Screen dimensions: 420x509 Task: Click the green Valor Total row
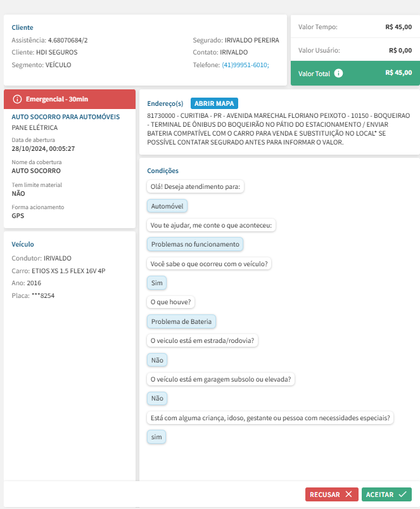[x=355, y=73]
